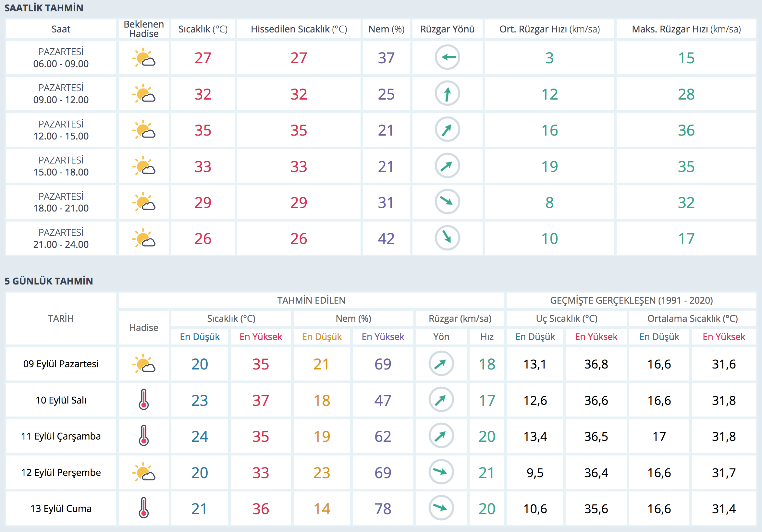Click the partly cloudy icon for 09.00 - 12.00

coord(144,93)
